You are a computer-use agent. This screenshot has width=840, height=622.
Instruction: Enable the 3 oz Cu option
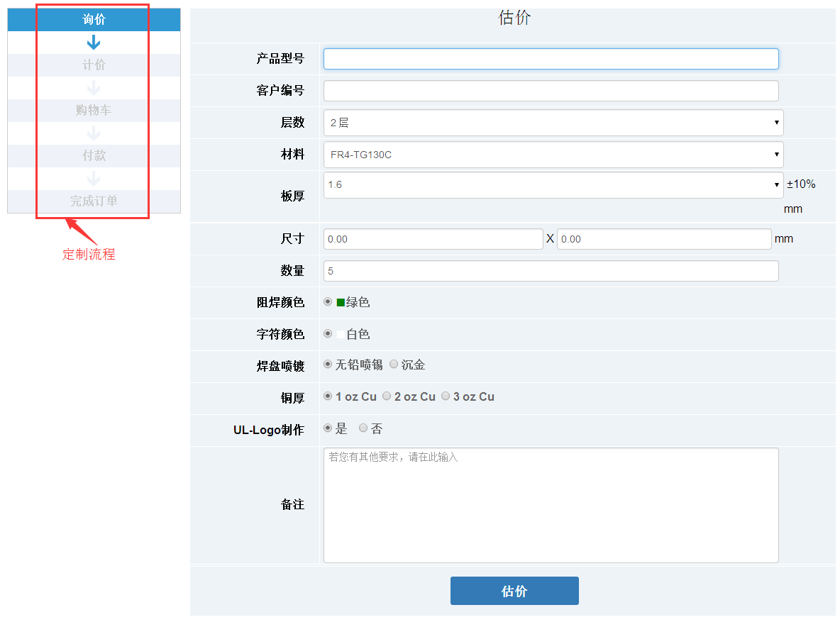point(446,396)
